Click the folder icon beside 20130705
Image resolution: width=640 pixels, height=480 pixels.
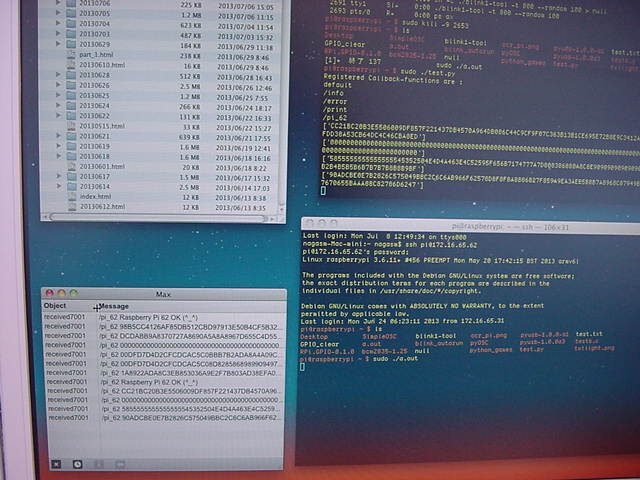71,14
